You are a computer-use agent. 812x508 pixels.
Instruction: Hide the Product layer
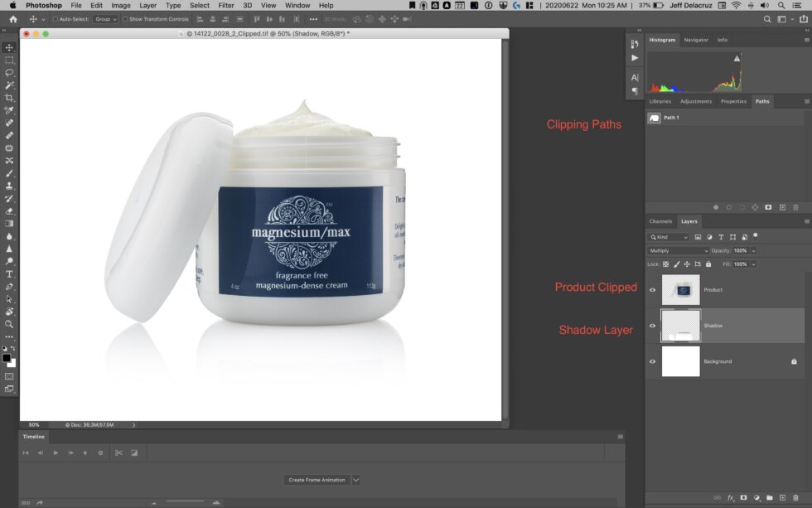click(x=653, y=290)
